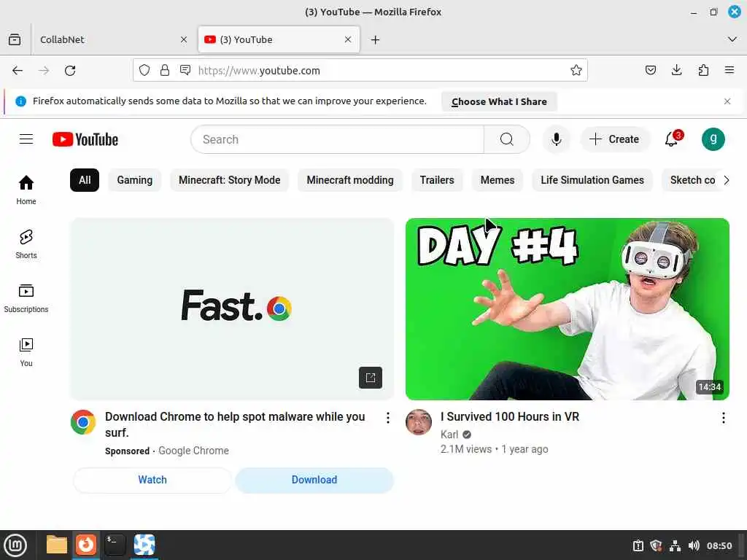The height and width of the screenshot is (560, 747).
Task: Open volume control in system tray
Action: [694, 545]
